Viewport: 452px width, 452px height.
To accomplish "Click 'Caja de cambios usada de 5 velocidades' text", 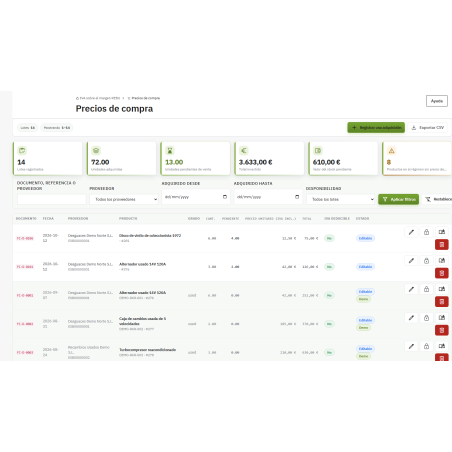I will point(142,321).
